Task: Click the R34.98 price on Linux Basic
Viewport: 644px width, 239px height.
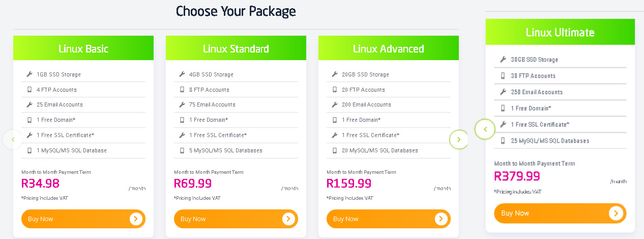Action: coord(40,183)
